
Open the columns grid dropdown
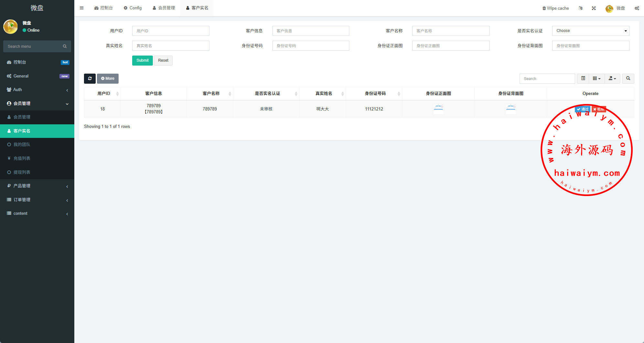[x=596, y=78]
